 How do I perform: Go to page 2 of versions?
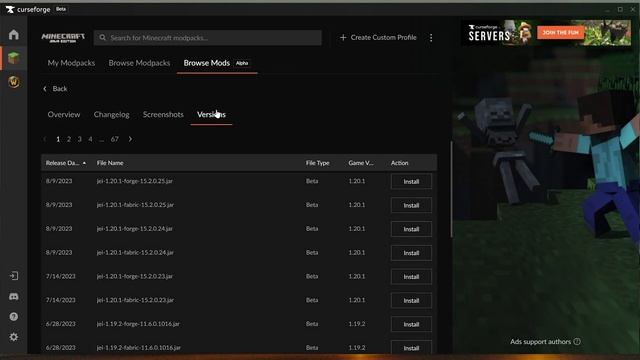coord(69,139)
